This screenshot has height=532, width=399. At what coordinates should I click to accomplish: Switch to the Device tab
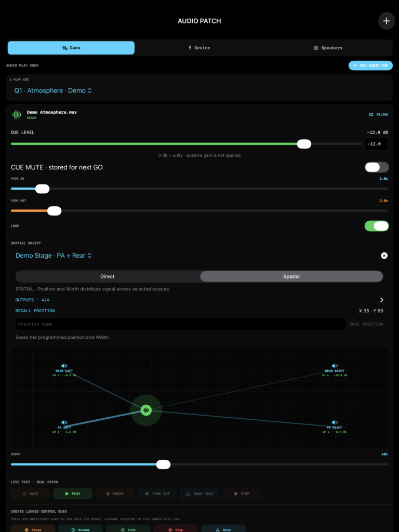coord(199,48)
